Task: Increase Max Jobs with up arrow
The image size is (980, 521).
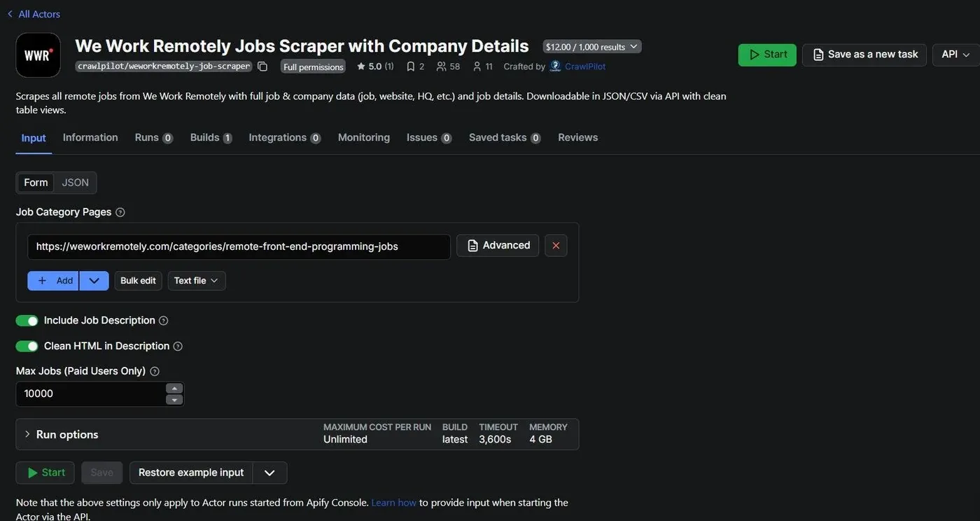Action: (174, 388)
